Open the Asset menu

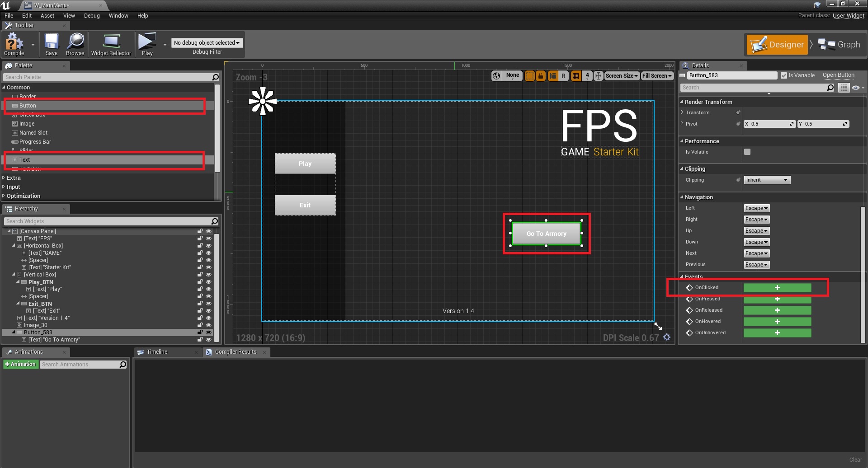tap(47, 16)
